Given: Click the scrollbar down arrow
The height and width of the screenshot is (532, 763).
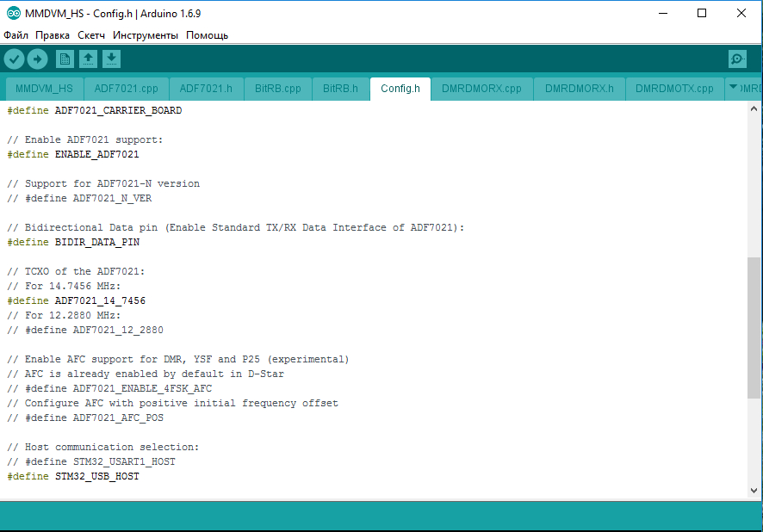Looking at the screenshot, I should (754, 490).
